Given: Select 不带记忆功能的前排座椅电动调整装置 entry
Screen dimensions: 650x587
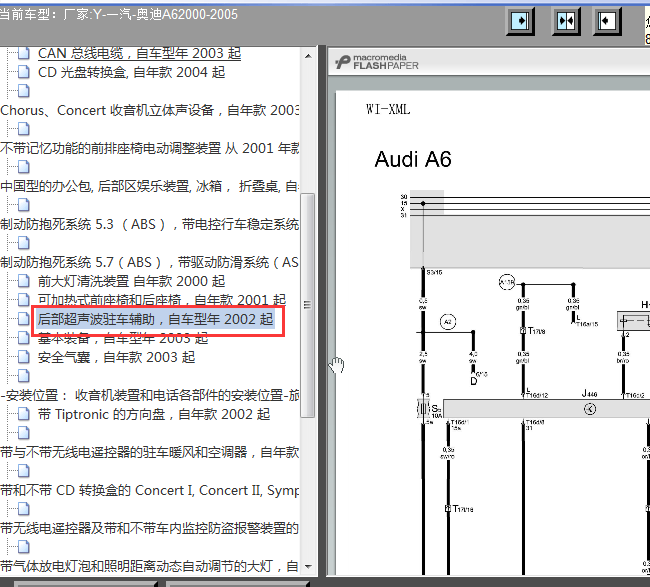Looking at the screenshot, I should [x=150, y=148].
